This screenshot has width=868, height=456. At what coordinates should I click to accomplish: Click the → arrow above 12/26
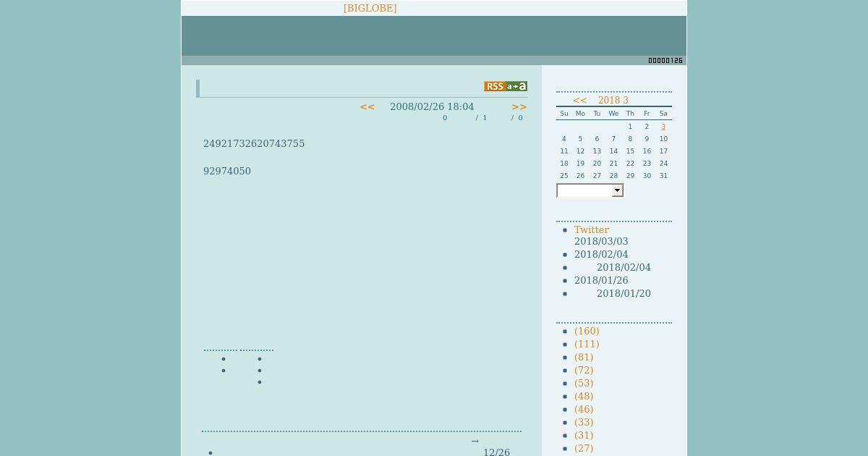(475, 441)
